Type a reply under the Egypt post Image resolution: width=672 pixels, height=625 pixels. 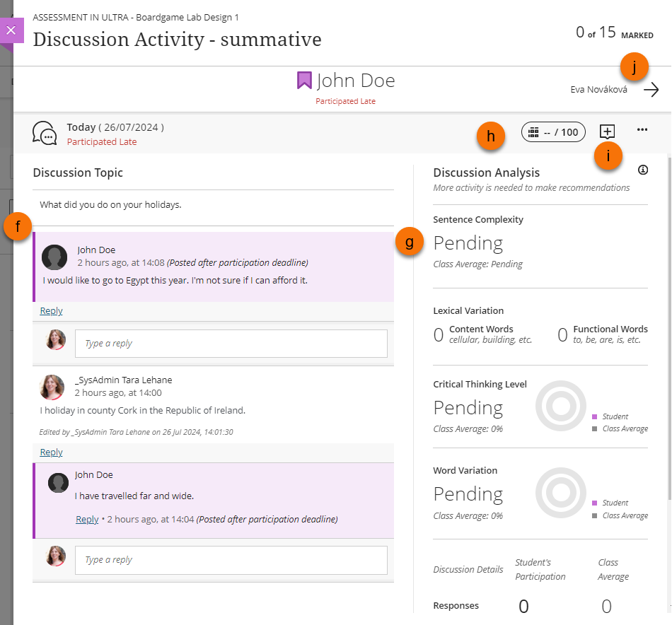[231, 344]
